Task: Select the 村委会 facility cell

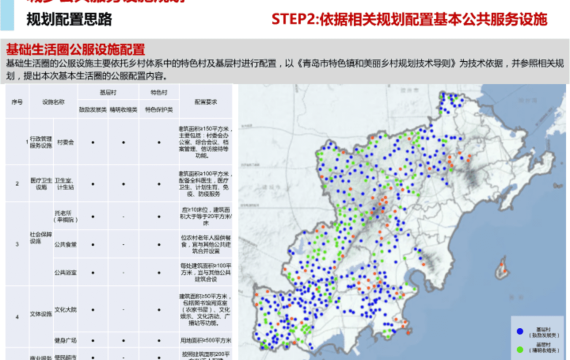Action: [65, 142]
